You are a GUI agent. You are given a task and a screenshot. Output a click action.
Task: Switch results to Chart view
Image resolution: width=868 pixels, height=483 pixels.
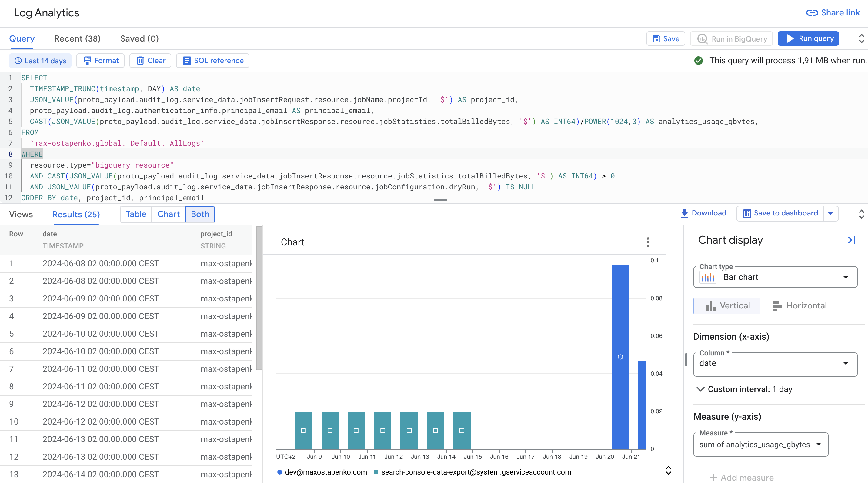[169, 214]
